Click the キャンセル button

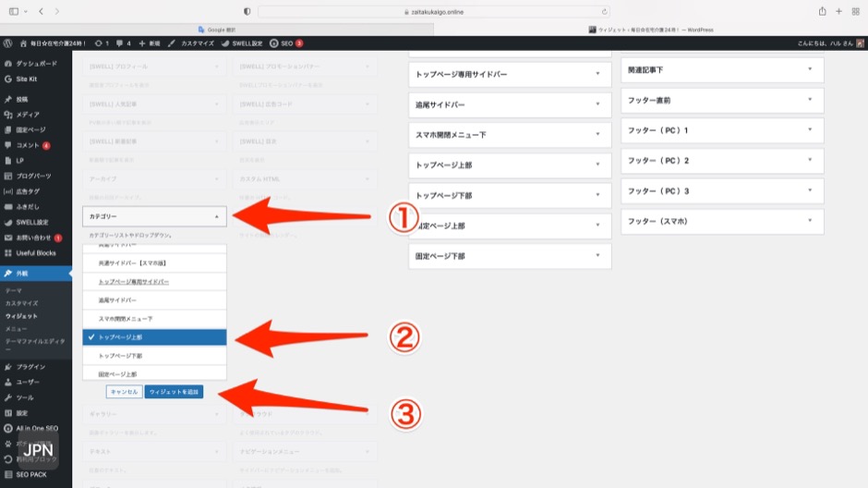(x=124, y=392)
